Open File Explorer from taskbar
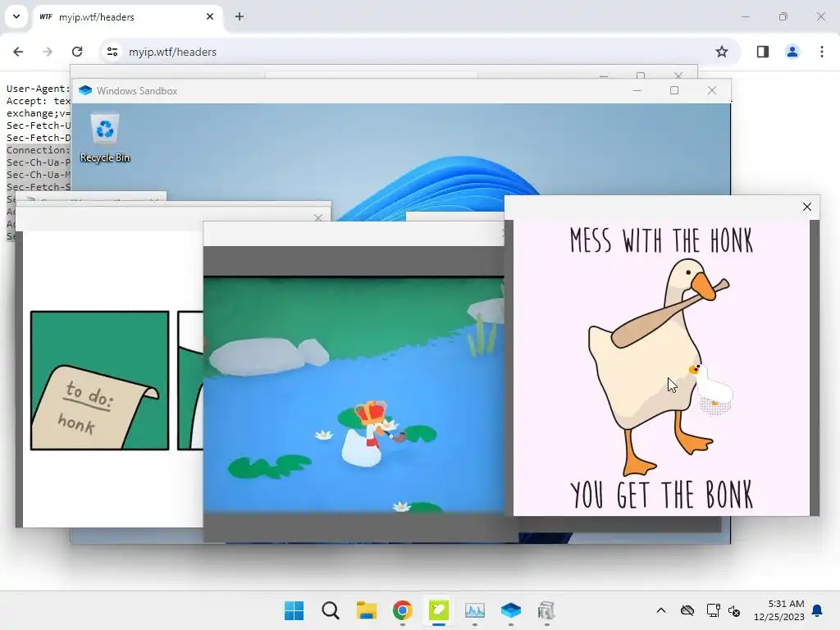840x630 pixels. coord(367,610)
